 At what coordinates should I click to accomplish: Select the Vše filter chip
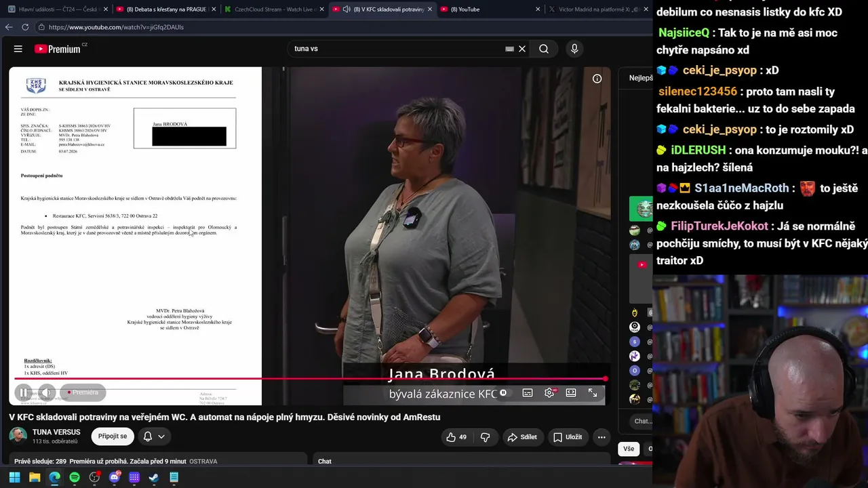[629, 449]
